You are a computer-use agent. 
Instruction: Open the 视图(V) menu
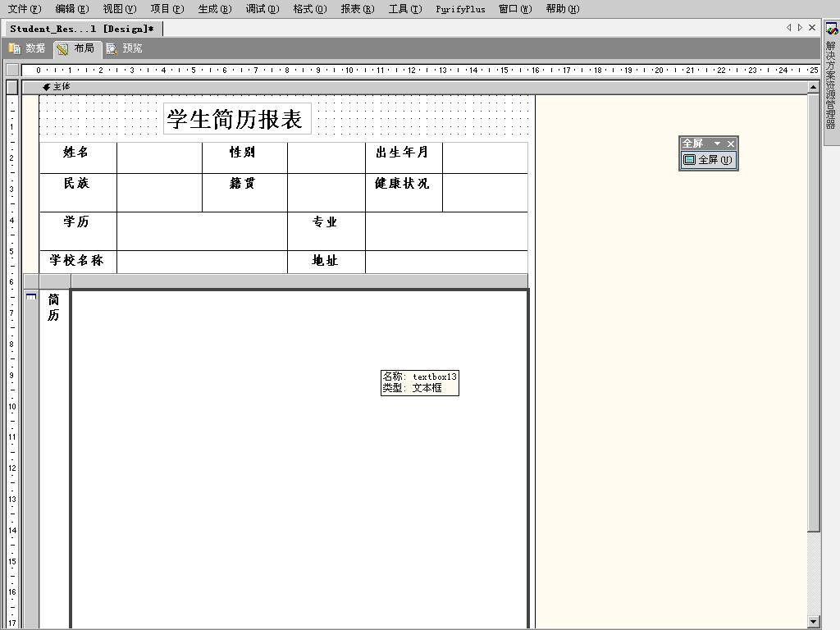[120, 9]
